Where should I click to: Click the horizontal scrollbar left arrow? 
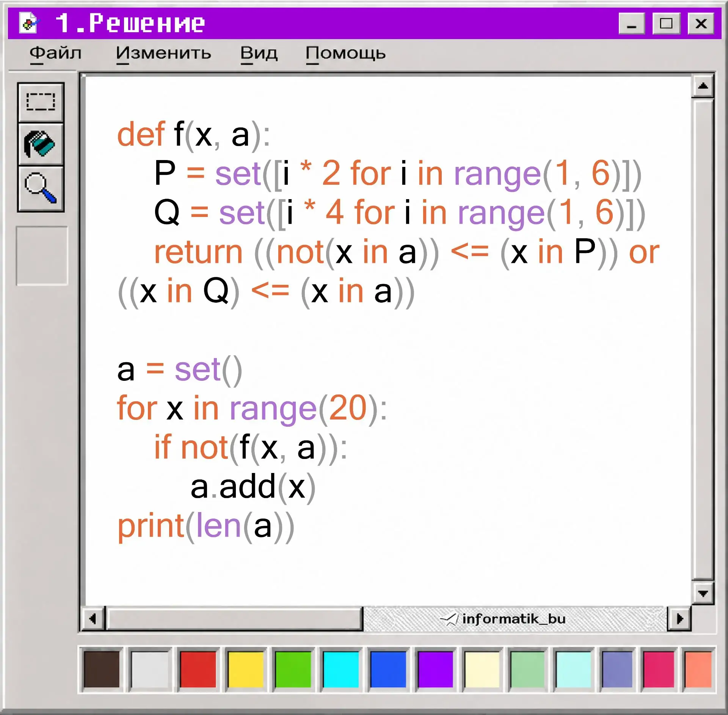coord(93,619)
